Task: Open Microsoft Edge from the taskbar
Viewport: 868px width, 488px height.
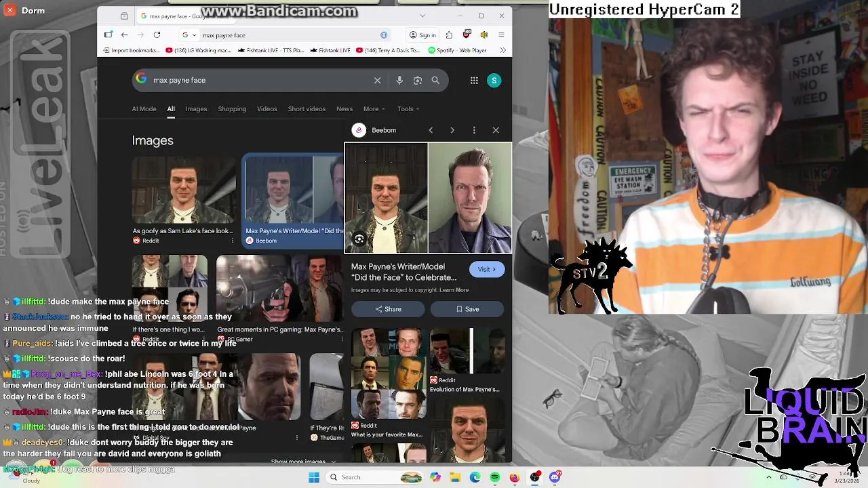Action: click(475, 477)
